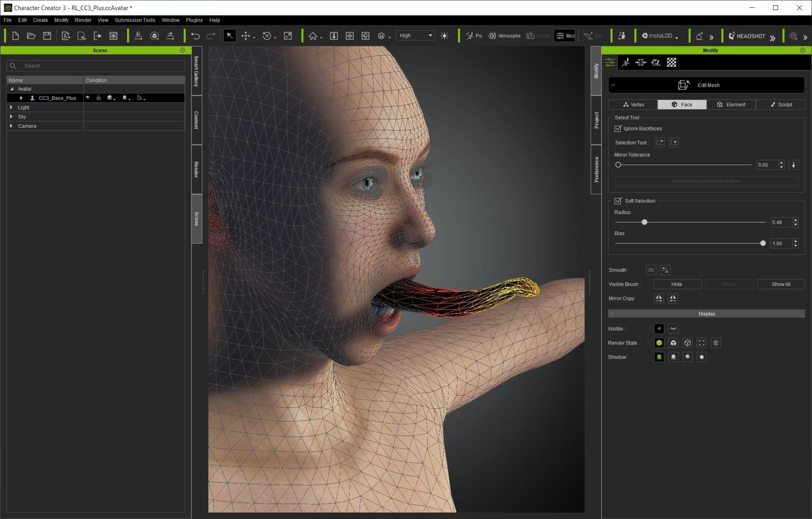Select the Move tool
812x519 pixels.
click(x=246, y=36)
